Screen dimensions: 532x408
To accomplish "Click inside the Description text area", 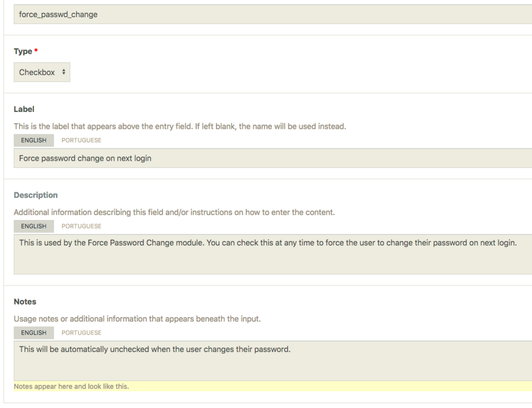I will [x=266, y=254].
